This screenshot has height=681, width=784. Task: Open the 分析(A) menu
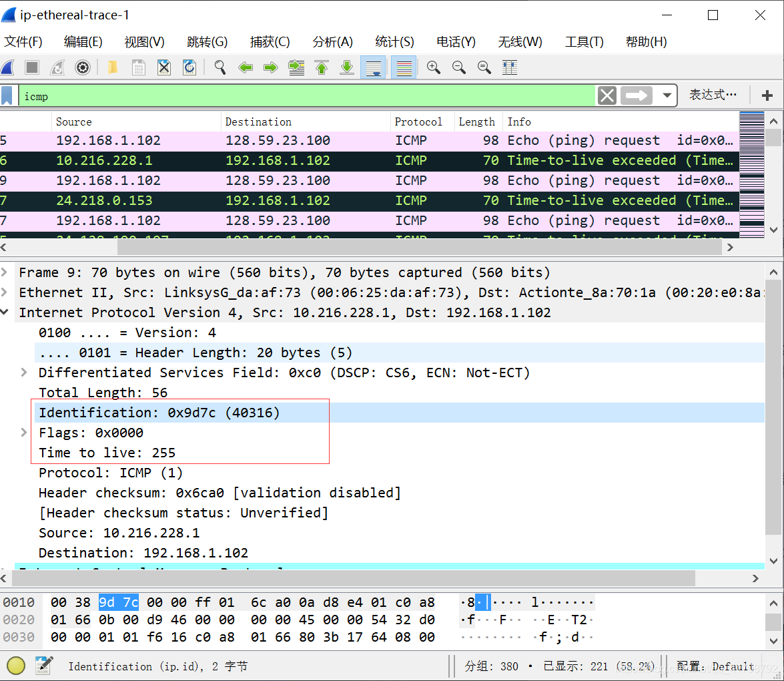click(332, 41)
